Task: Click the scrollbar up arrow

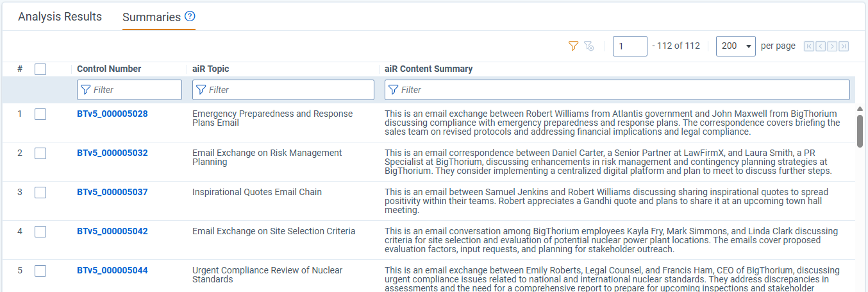Action: (860, 109)
